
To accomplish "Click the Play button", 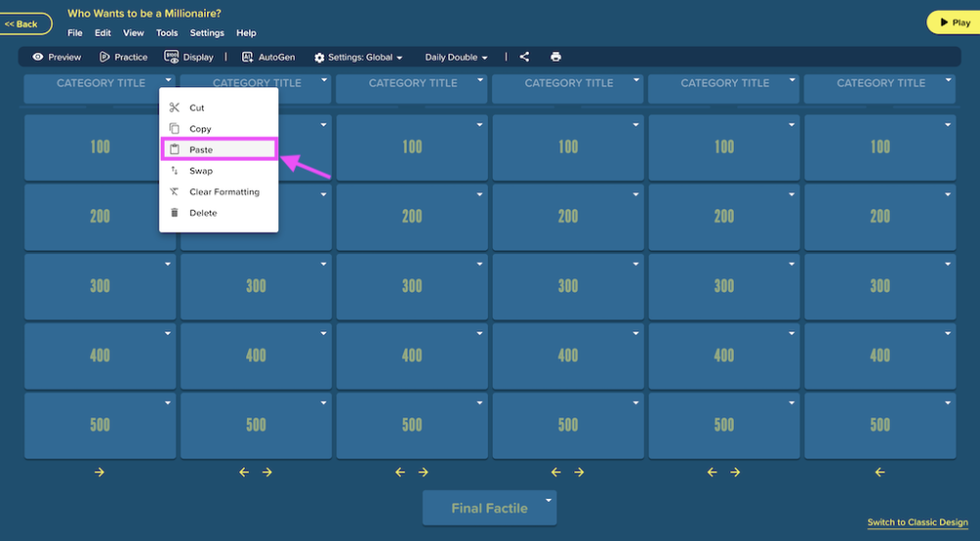I will point(955,23).
